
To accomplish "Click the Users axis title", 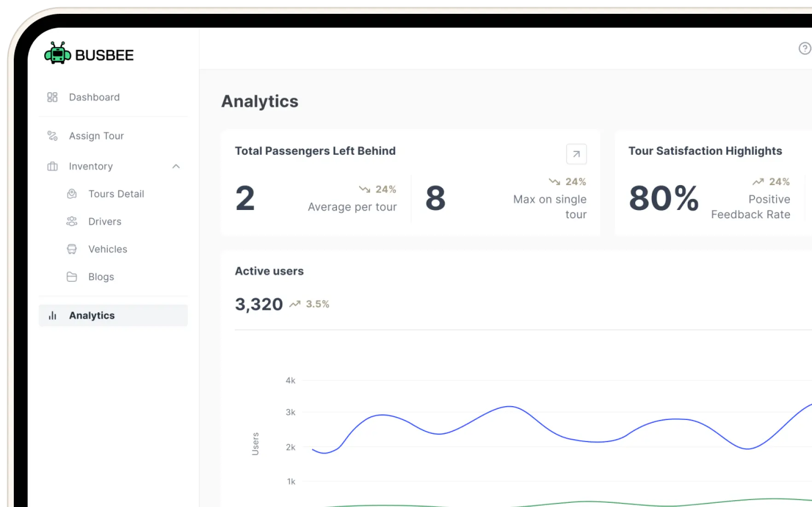I will pyautogui.click(x=255, y=444).
